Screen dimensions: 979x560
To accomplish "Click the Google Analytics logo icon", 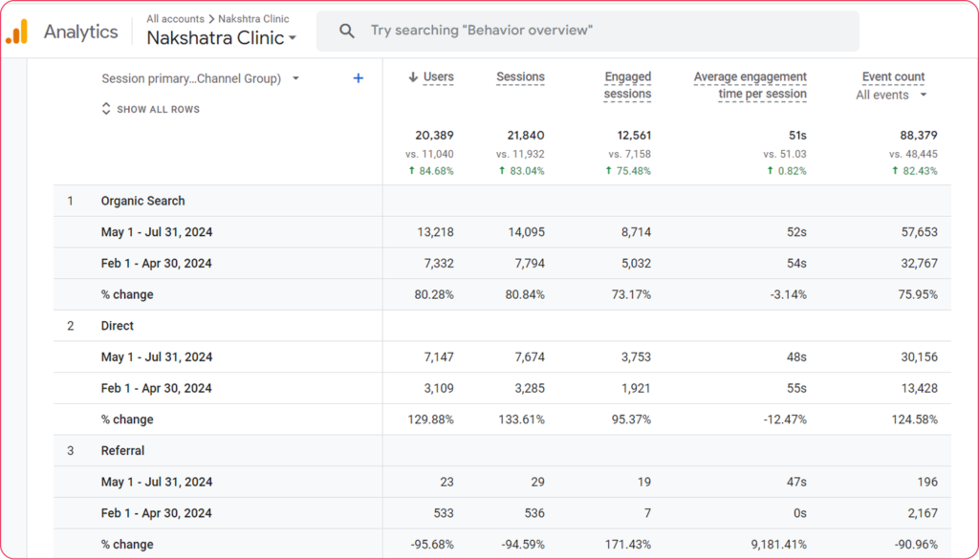I will [x=16, y=31].
